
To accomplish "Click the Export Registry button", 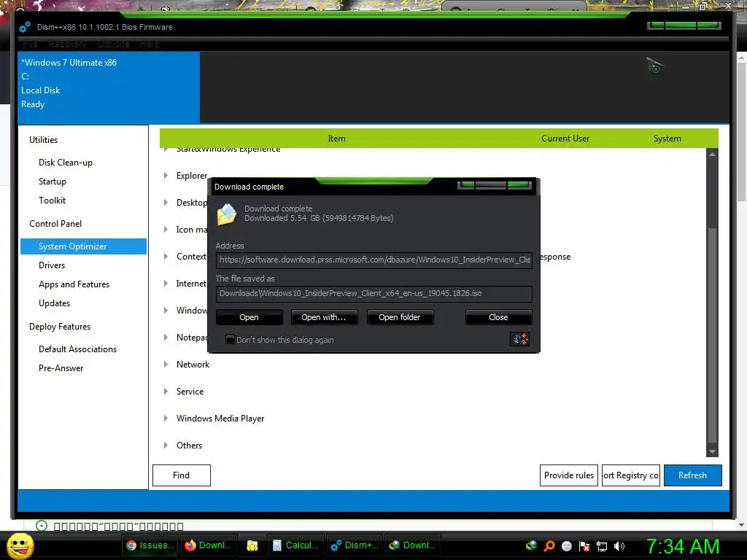I will click(631, 475).
